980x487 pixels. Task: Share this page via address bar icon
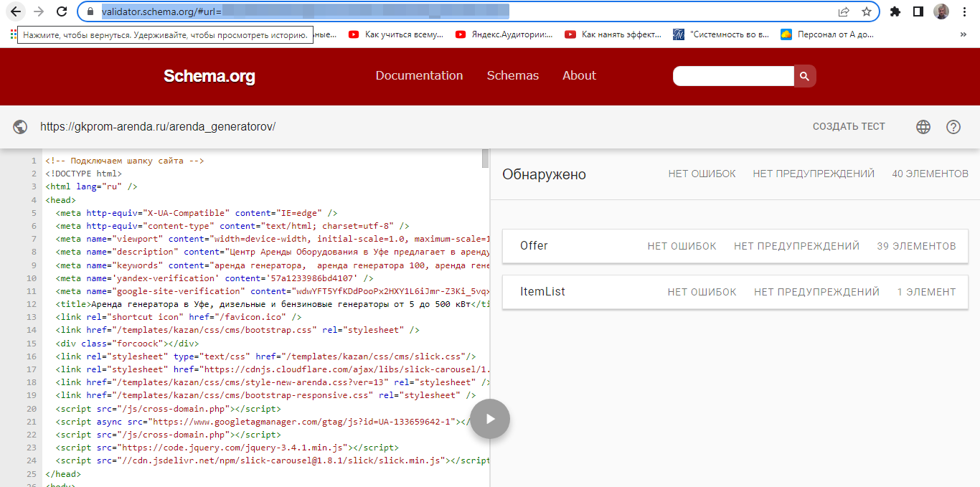(844, 11)
